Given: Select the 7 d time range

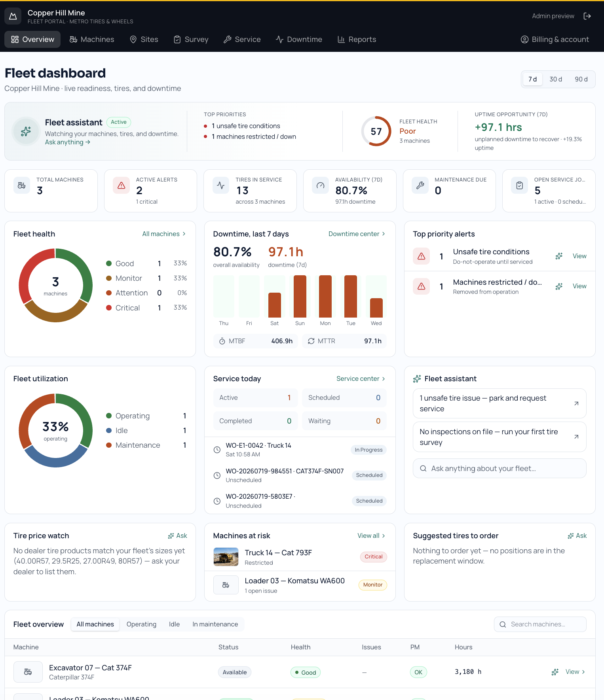Looking at the screenshot, I should (x=532, y=79).
